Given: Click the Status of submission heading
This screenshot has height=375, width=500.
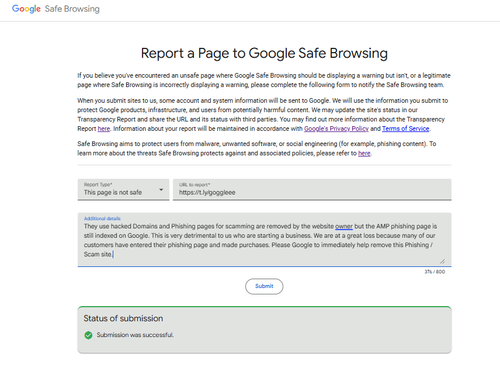Looking at the screenshot, I should (x=123, y=318).
